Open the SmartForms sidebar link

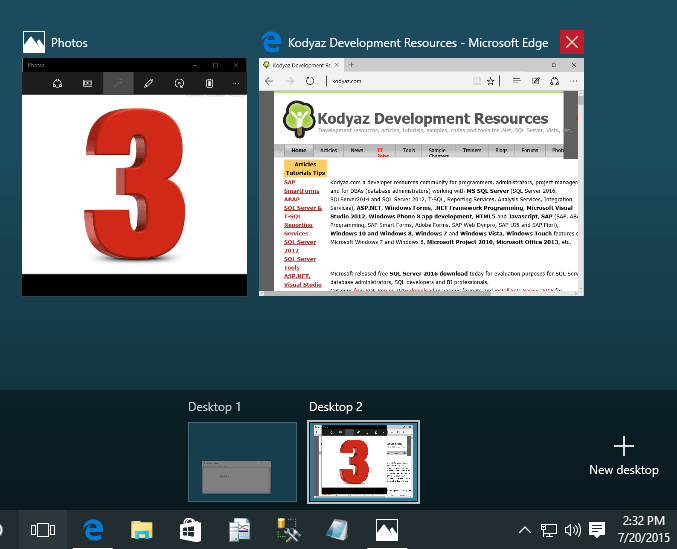pos(301,191)
